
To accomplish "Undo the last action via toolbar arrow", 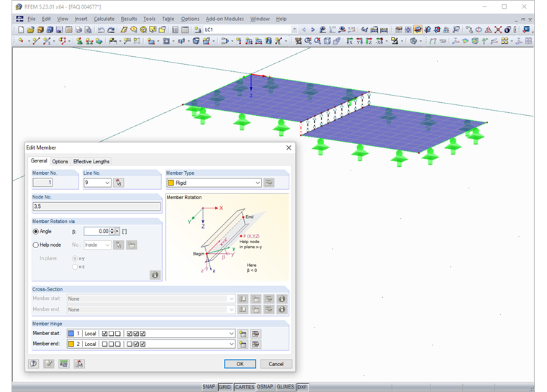I will pos(101,29).
